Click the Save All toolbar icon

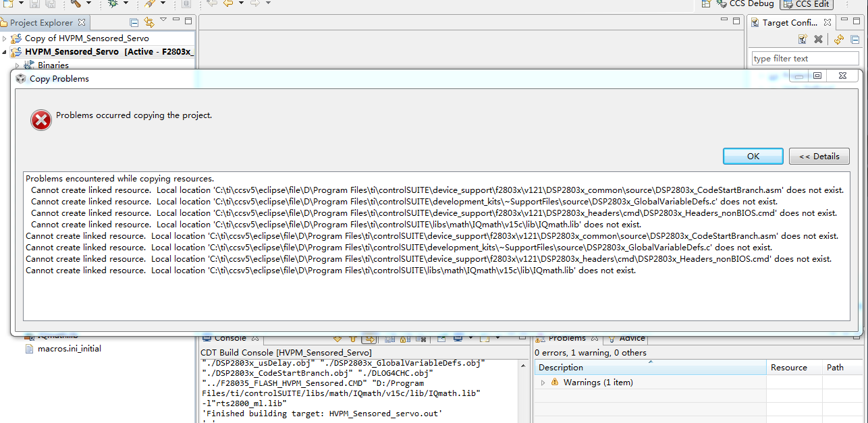[x=50, y=3]
